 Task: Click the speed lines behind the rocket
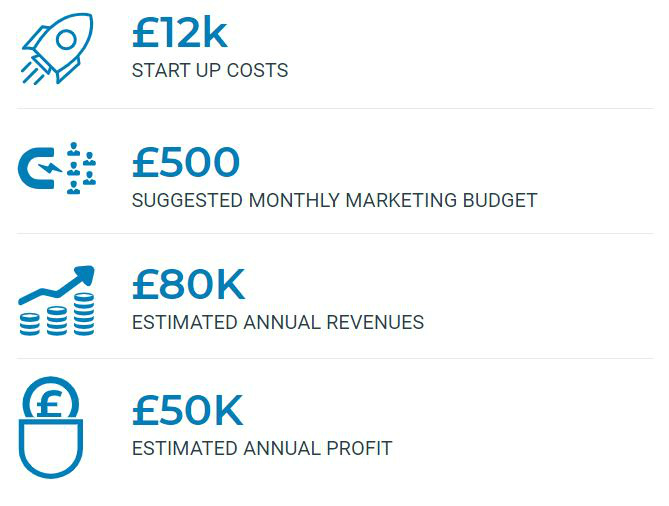click(31, 71)
